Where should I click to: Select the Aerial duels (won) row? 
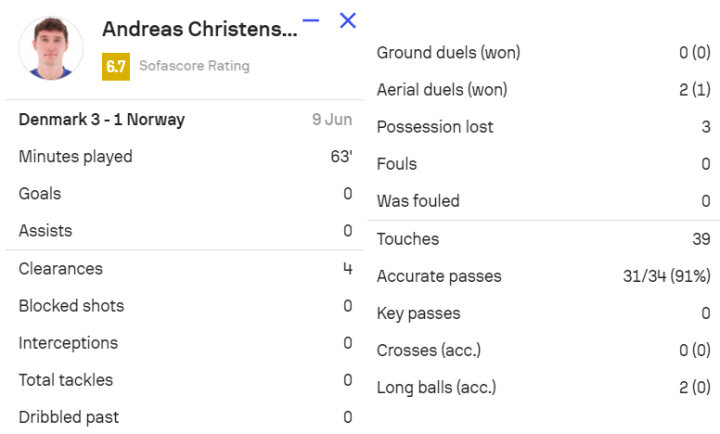[543, 90]
